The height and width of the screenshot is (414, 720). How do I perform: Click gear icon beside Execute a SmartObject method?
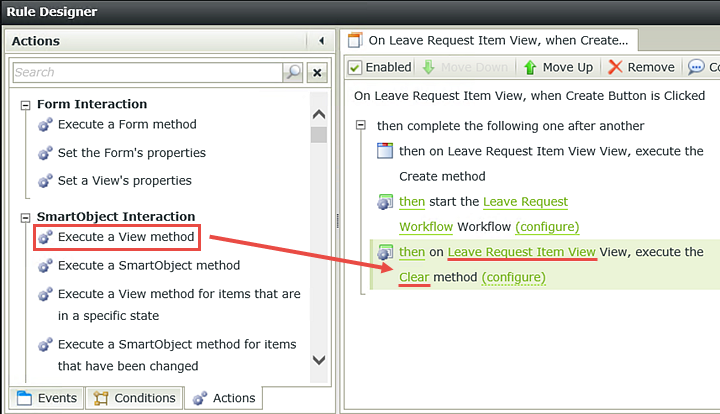[45, 266]
